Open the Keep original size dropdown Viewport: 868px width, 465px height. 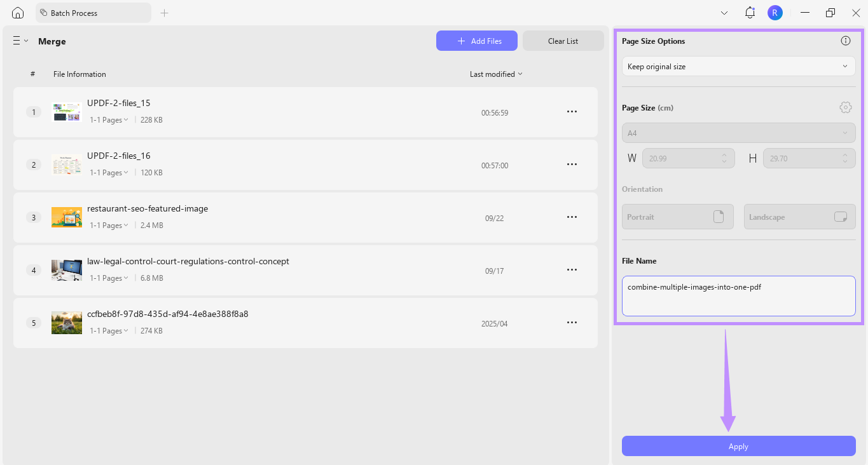point(738,66)
